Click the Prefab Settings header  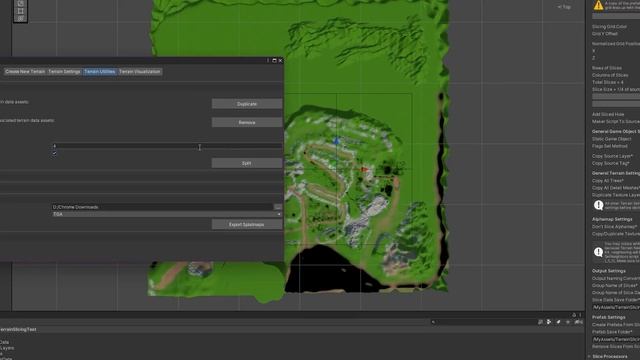tap(609, 317)
